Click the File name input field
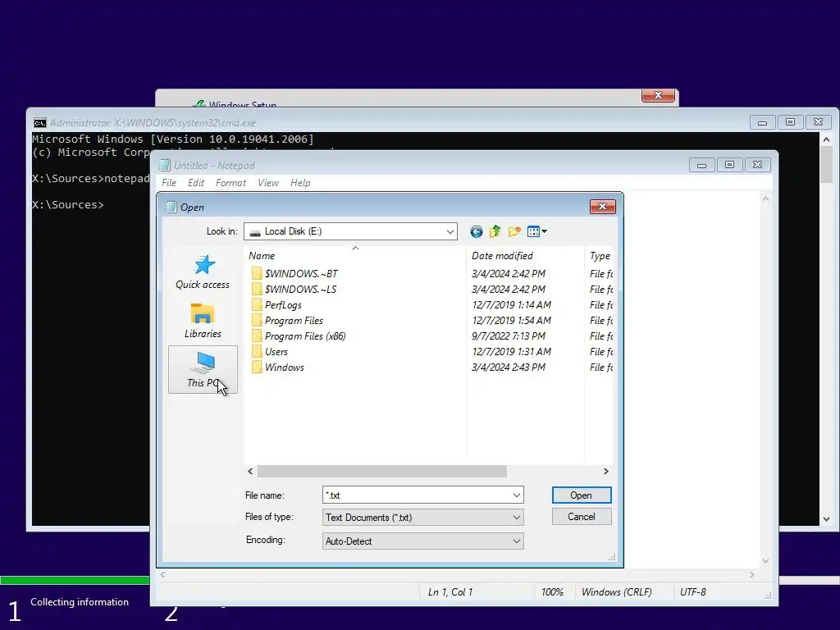 pos(417,495)
